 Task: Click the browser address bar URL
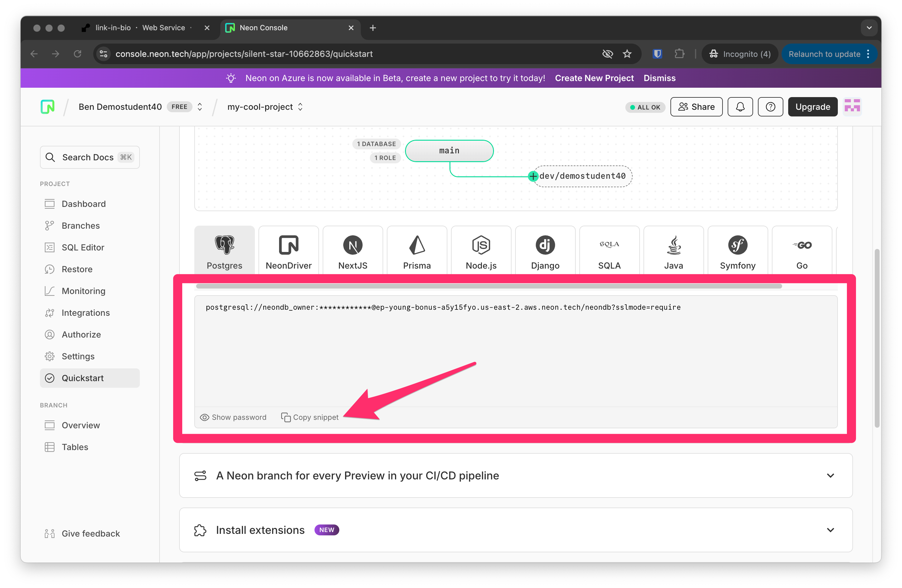tap(244, 54)
